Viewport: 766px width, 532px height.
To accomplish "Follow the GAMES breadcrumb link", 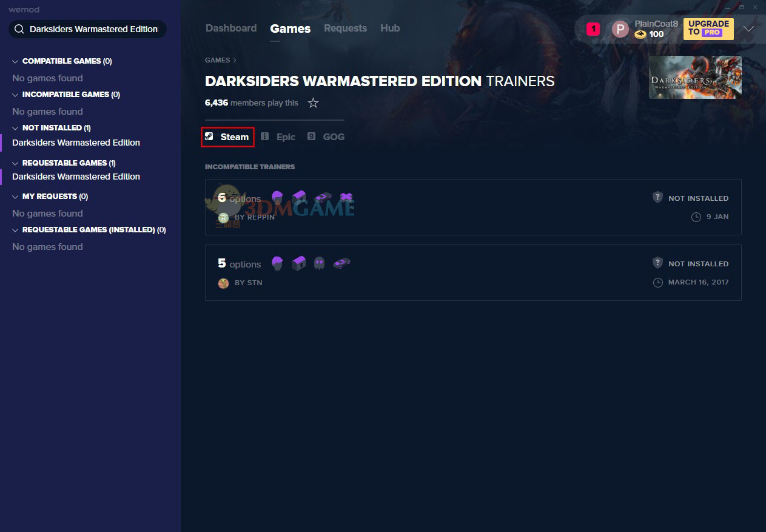I will click(x=217, y=60).
